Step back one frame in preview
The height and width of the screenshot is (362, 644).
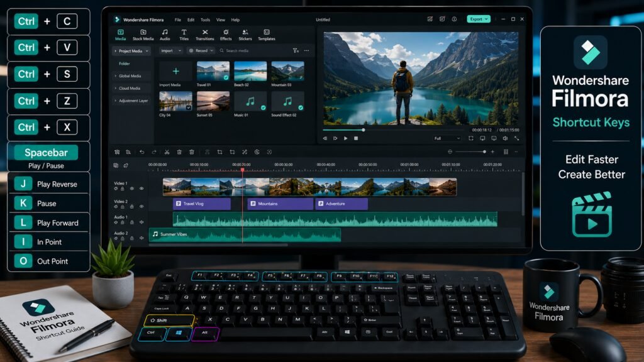tap(325, 138)
